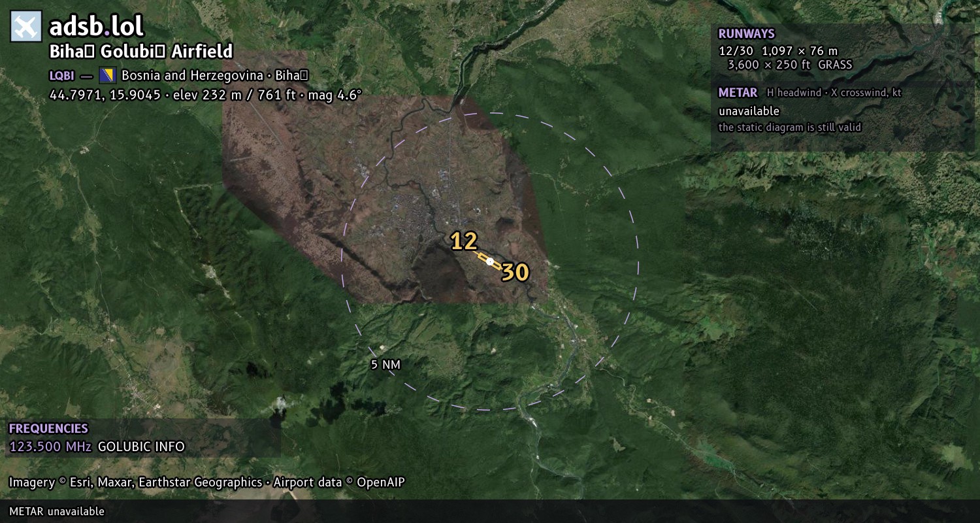
Task: Click the FREQUENCIES section header
Action: point(48,429)
